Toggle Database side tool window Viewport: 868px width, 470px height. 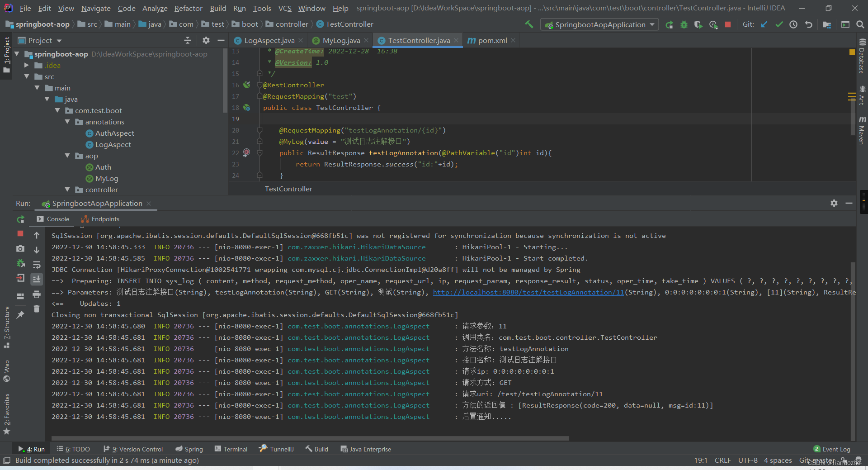[862, 56]
